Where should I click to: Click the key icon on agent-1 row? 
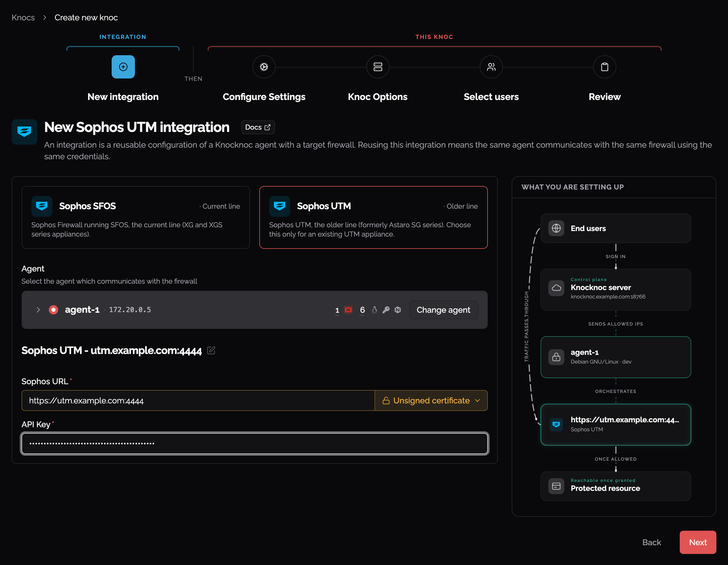[x=386, y=310]
